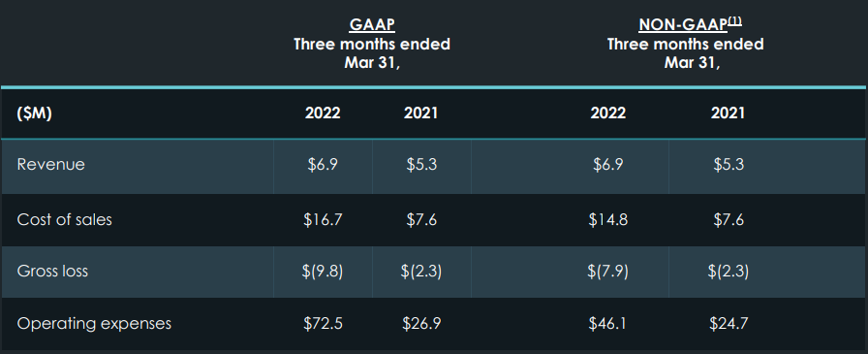This screenshot has width=868, height=354.
Task: Click the $26.9 operating expenses cell
Action: tap(421, 324)
